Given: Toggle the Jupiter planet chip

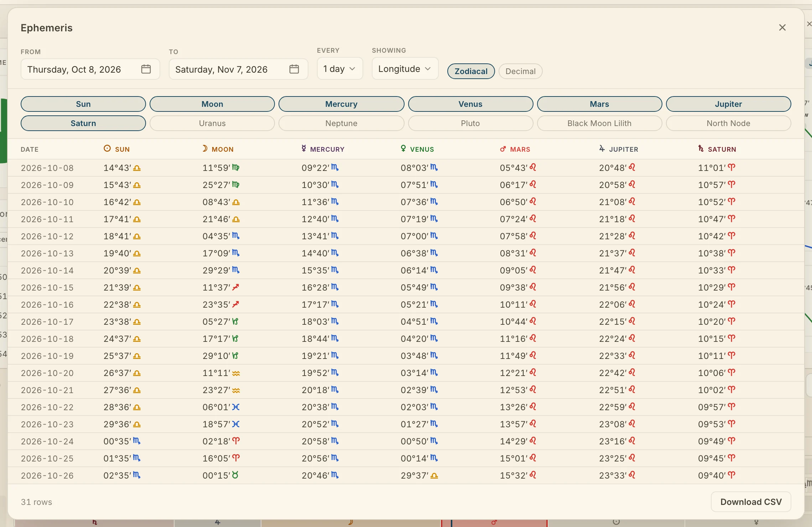Looking at the screenshot, I should [729, 104].
